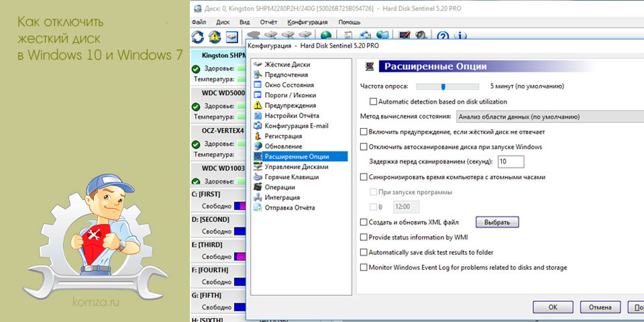This screenshot has width=644, height=322.
Task: Enable Automatic detection based on disk utilization
Action: pyautogui.click(x=373, y=101)
